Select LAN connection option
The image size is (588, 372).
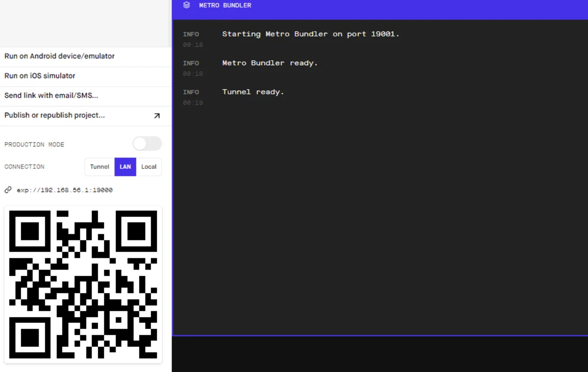[125, 167]
